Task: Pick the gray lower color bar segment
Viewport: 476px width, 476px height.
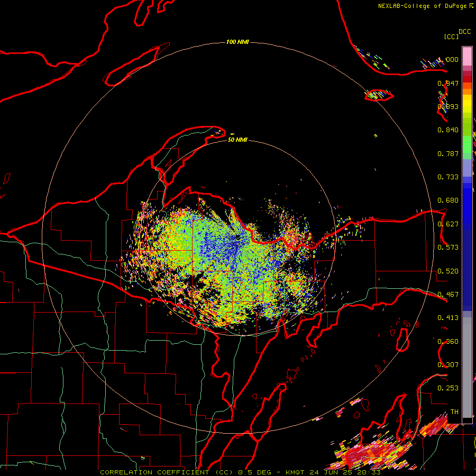Action: [x=467, y=368]
